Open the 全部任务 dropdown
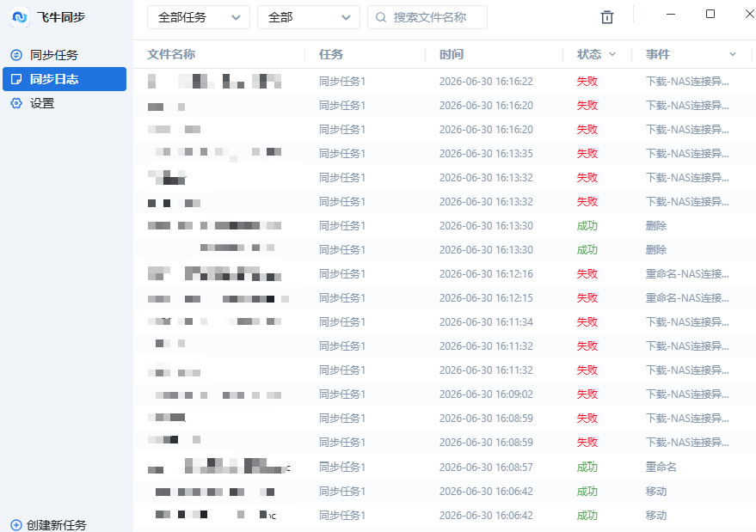The width and height of the screenshot is (756, 532). pyautogui.click(x=199, y=17)
